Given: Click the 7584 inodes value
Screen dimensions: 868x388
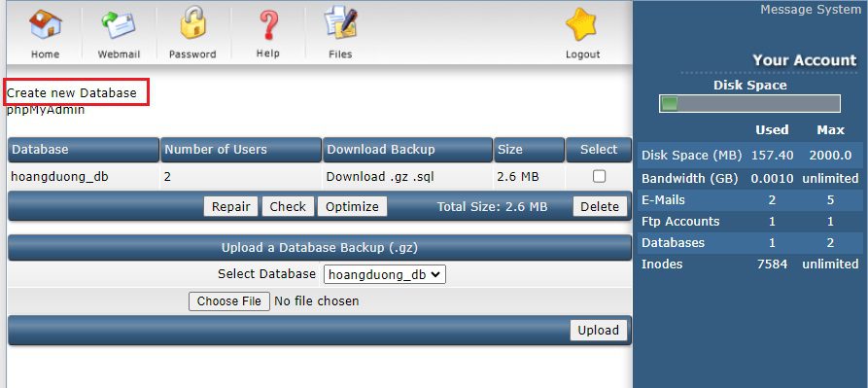Looking at the screenshot, I should click(x=772, y=265).
